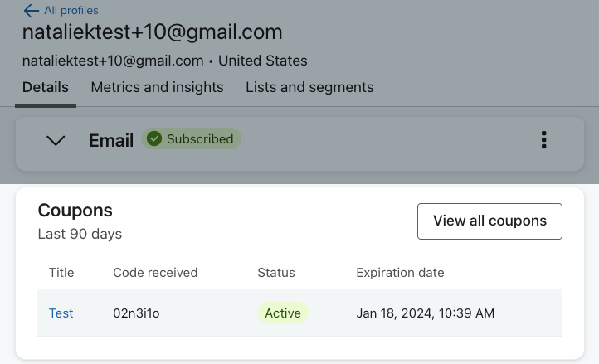Image resolution: width=599 pixels, height=364 pixels.
Task: Click the Code received column header
Action: coord(155,273)
